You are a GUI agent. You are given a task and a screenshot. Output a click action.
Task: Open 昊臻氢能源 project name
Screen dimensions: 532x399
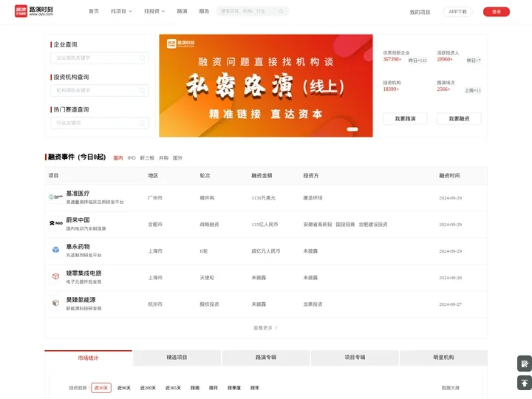(x=81, y=300)
